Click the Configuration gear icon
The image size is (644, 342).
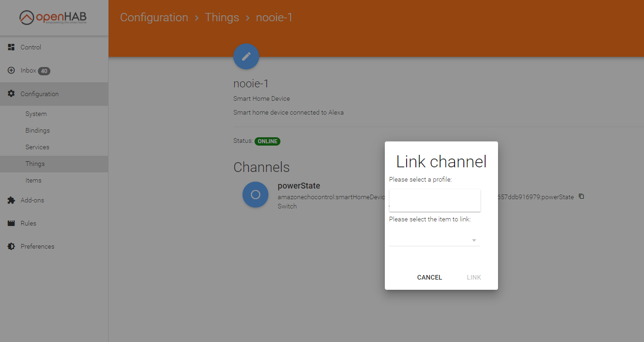pyautogui.click(x=12, y=94)
